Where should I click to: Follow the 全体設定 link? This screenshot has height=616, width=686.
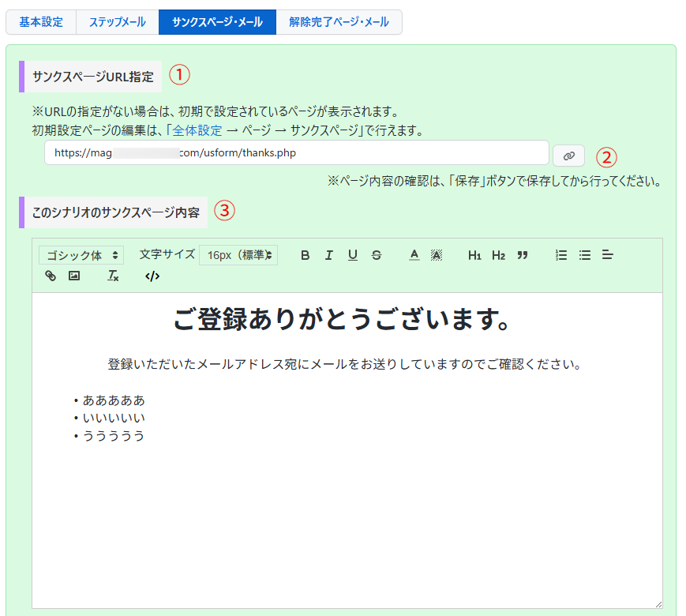197,130
